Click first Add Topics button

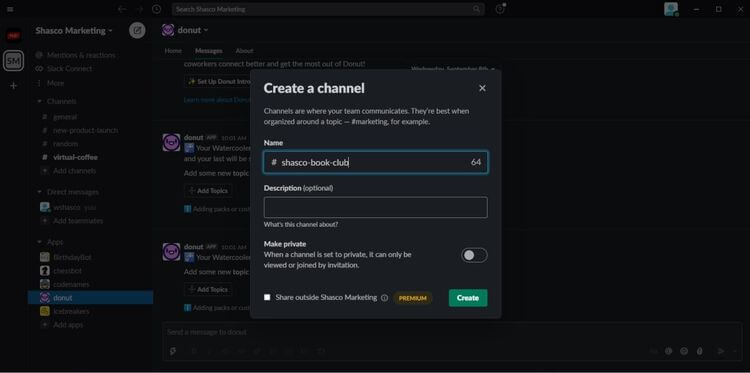(x=209, y=191)
